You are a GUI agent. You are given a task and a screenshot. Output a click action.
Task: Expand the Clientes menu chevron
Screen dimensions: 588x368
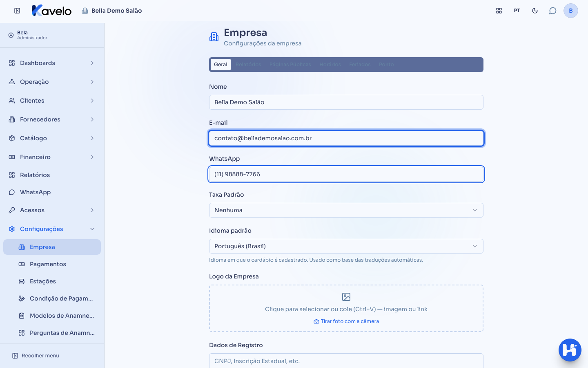[92, 101]
